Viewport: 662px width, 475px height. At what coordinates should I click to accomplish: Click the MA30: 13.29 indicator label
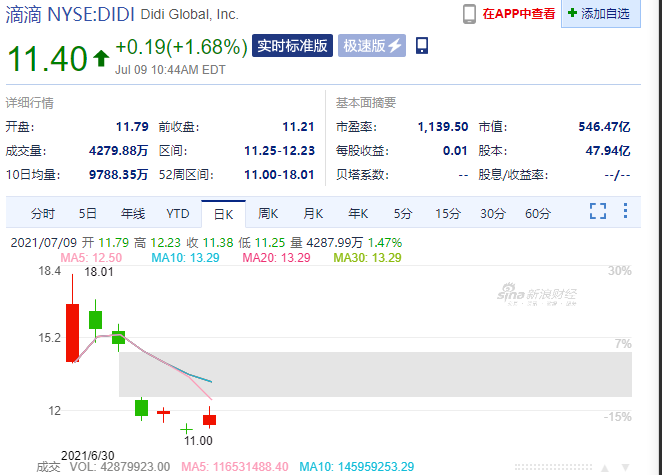tap(367, 258)
